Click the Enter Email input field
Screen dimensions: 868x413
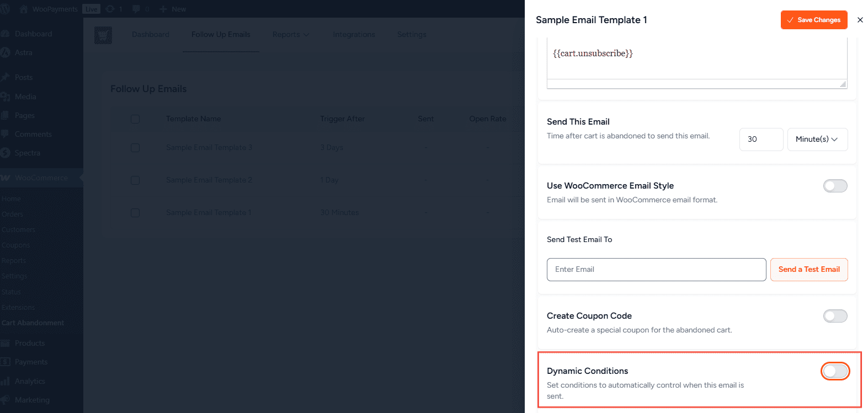(x=656, y=270)
